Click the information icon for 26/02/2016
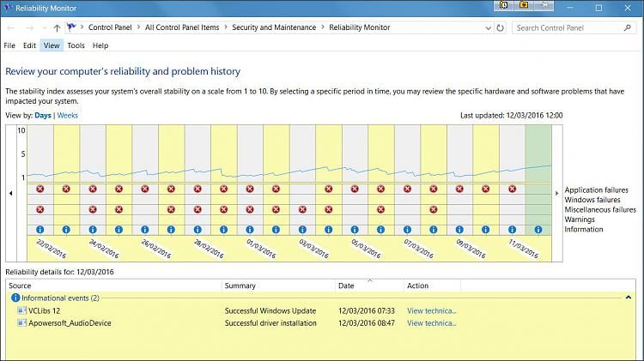The image size is (644, 361). coord(144,230)
